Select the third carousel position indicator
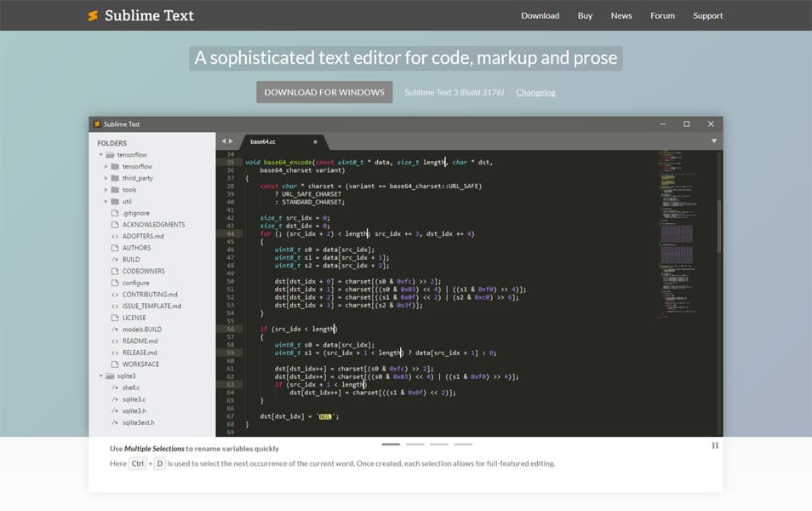812x511 pixels. pyautogui.click(x=439, y=444)
